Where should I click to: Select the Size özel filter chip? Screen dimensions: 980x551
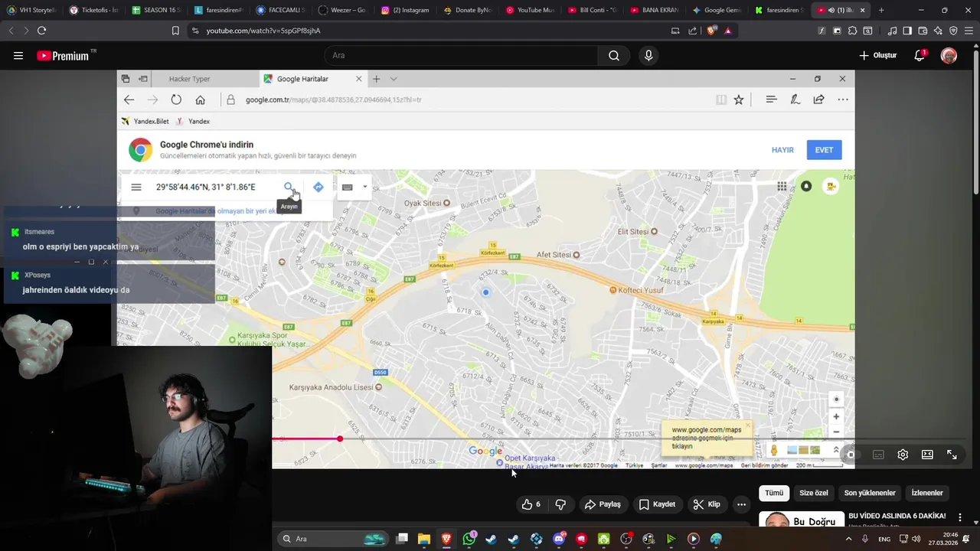point(814,493)
